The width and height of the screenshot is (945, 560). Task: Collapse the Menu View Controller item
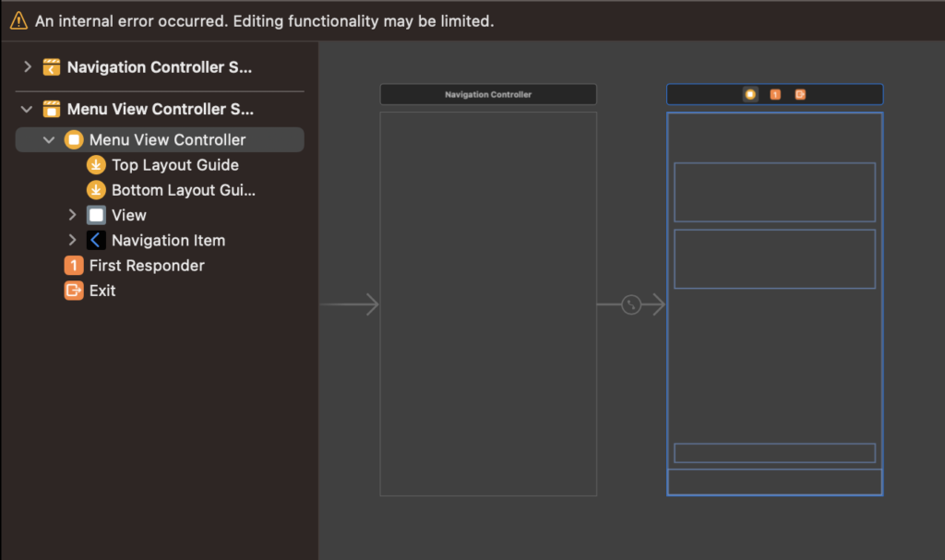[x=49, y=140]
